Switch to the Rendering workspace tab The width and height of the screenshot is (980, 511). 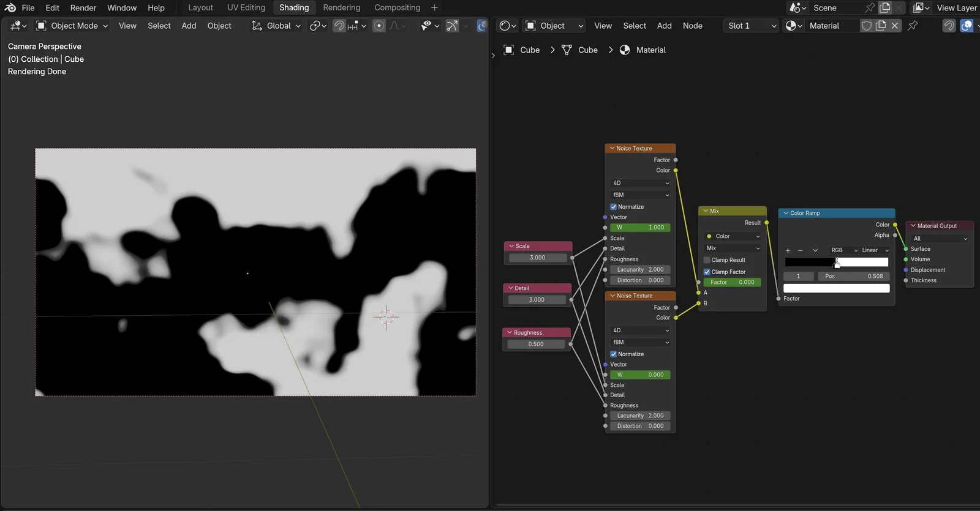341,7
